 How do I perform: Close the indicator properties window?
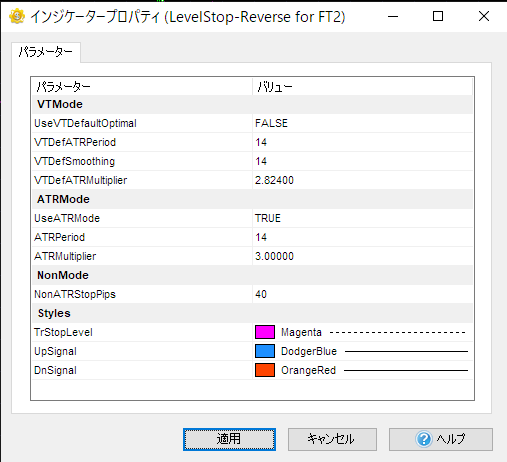click(x=484, y=16)
